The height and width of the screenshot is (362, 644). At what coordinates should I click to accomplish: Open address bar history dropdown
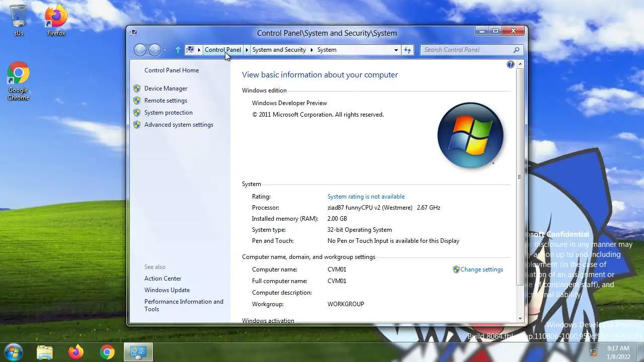396,50
